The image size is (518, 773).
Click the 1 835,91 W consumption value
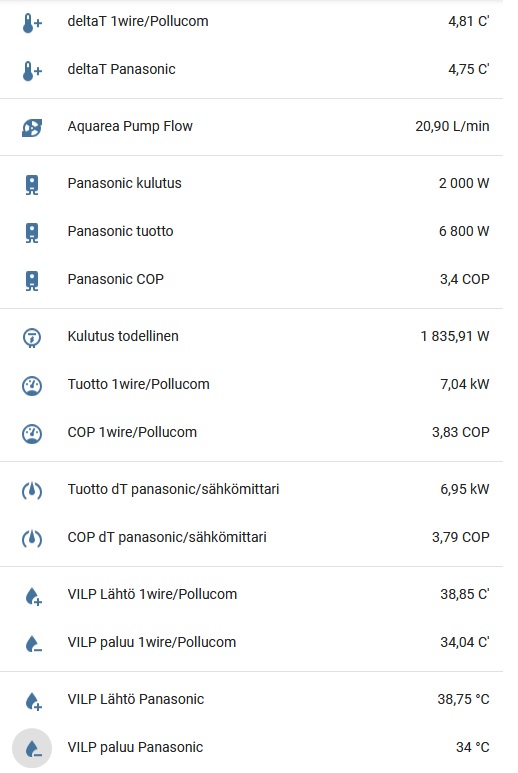[x=454, y=336]
